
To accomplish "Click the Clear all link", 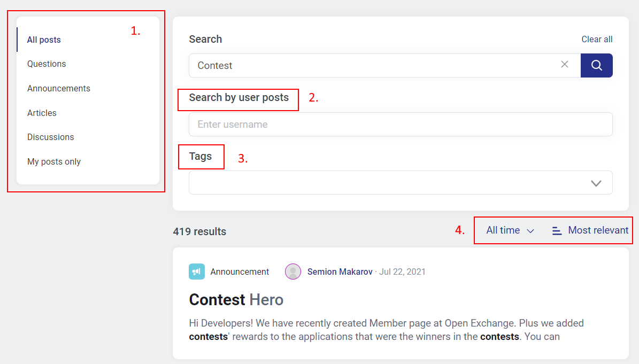I will pos(597,39).
